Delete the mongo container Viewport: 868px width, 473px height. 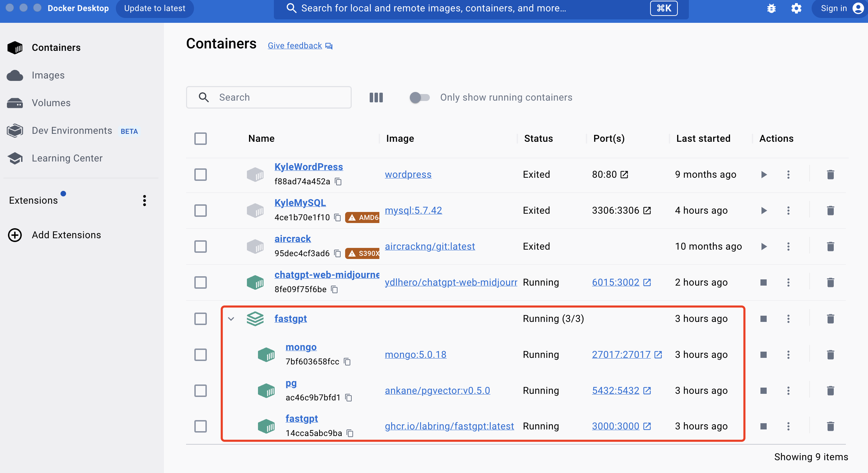coord(830,355)
